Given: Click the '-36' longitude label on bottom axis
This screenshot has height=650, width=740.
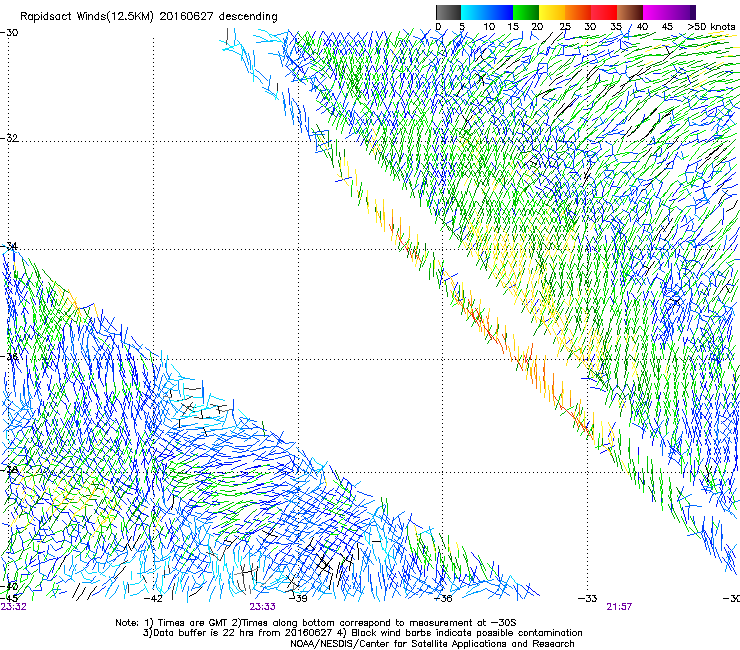Looking at the screenshot, I should click(443, 598).
